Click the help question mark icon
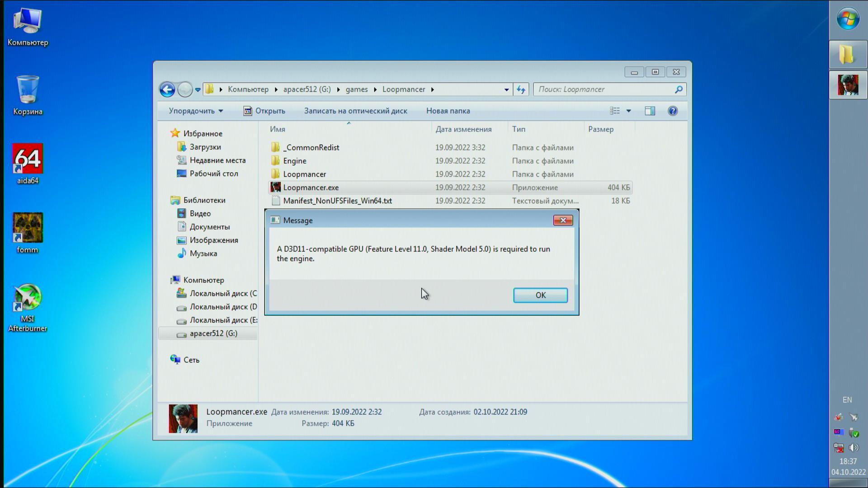 (673, 111)
